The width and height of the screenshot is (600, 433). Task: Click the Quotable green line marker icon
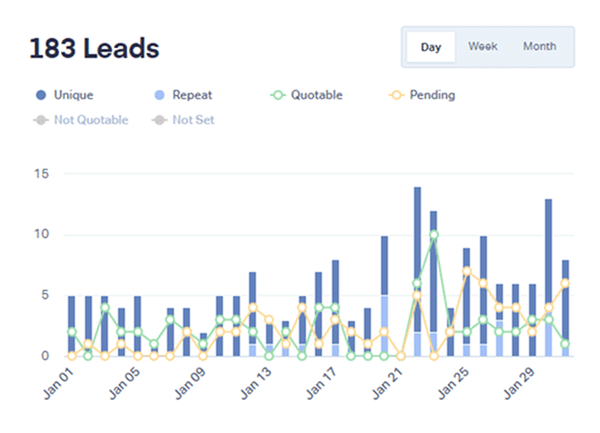tap(278, 96)
